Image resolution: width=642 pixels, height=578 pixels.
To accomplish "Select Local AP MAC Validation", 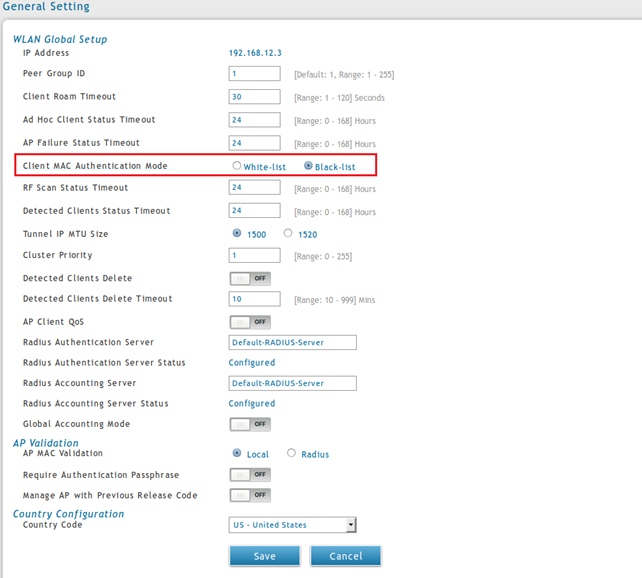I will pyautogui.click(x=237, y=453).
